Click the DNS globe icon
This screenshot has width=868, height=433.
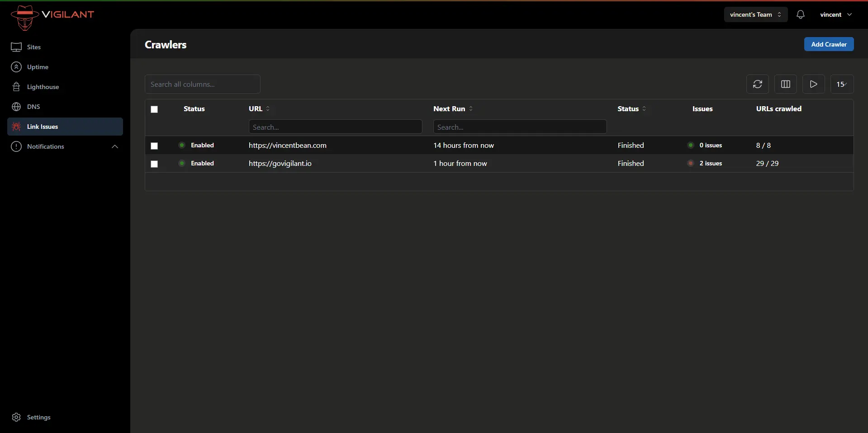(16, 107)
